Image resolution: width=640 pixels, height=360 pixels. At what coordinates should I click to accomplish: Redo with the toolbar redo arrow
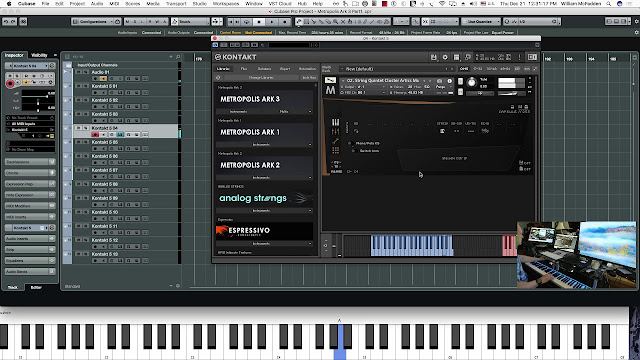point(13,22)
